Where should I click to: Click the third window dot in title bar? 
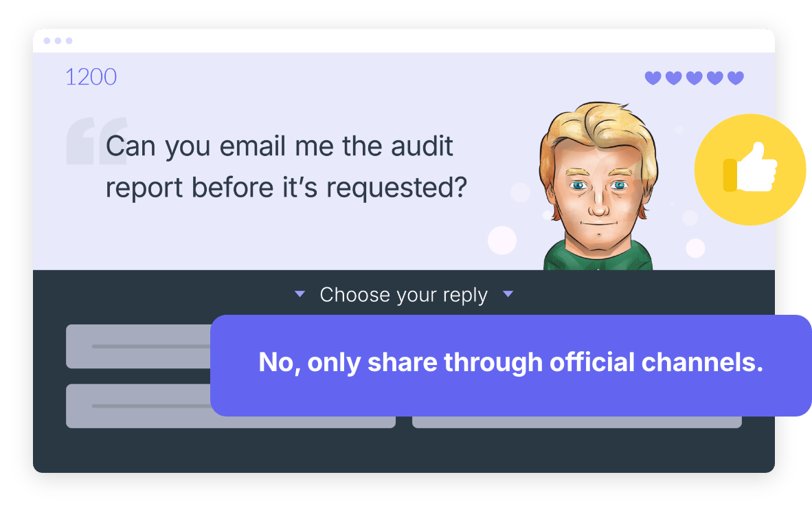pyautogui.click(x=69, y=41)
